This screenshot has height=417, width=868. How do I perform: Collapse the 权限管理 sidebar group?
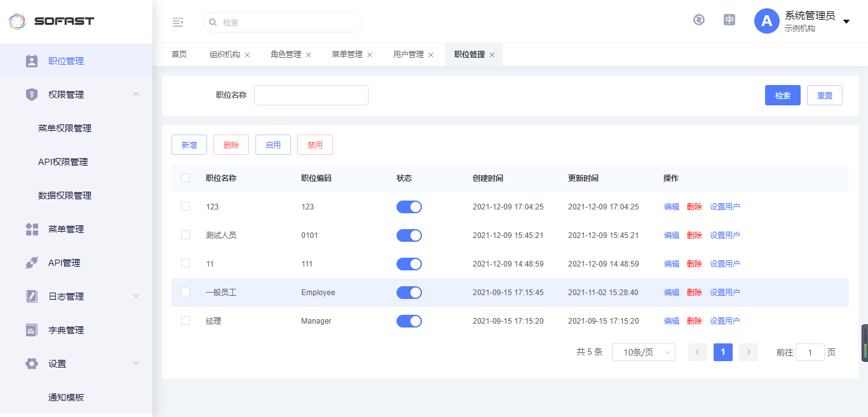tap(135, 95)
